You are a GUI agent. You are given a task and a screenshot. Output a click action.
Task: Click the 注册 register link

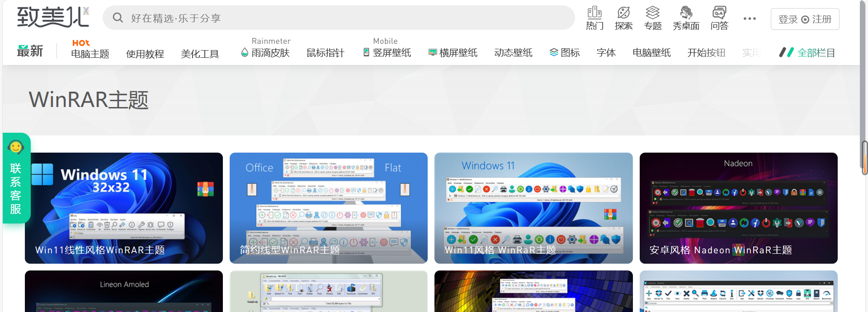[822, 19]
